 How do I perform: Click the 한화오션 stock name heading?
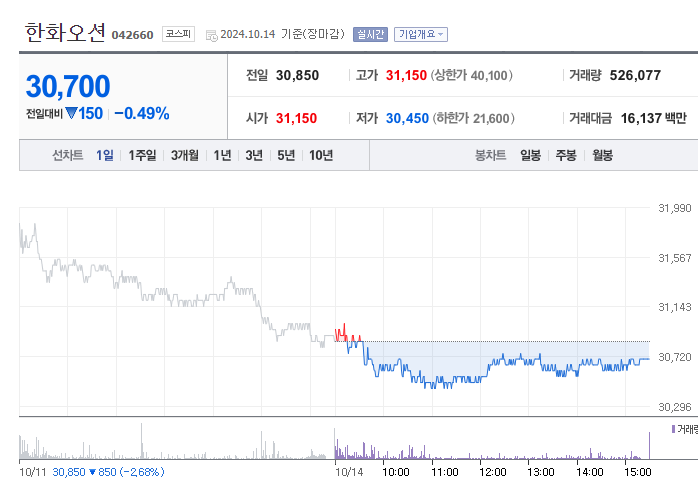65,32
